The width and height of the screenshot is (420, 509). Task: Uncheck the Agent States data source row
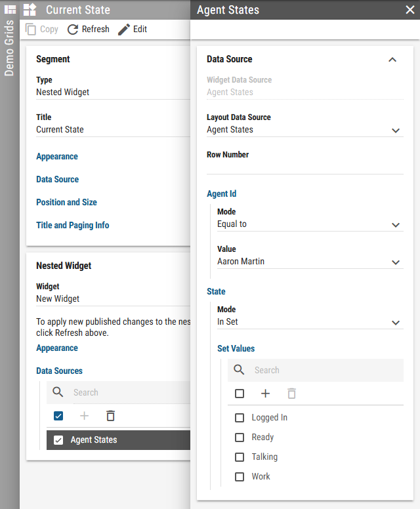[58, 440]
